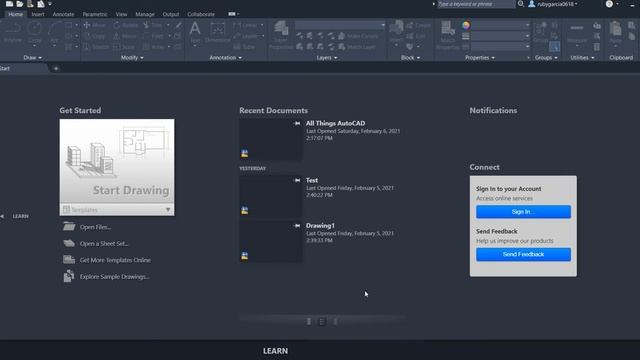The width and height of the screenshot is (640, 360).
Task: Click the Measure tool in Utilities panel
Action: click(x=577, y=33)
